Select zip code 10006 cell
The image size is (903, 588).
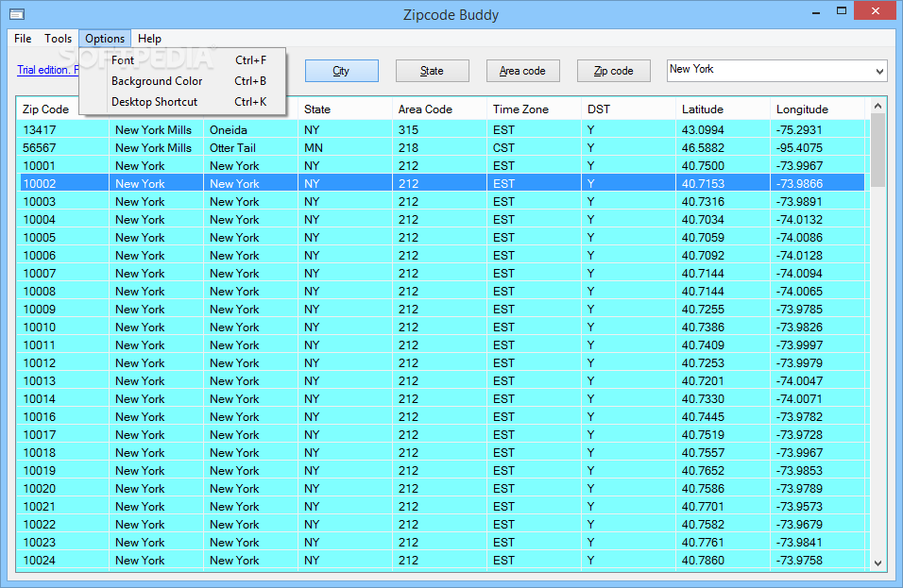pos(64,256)
